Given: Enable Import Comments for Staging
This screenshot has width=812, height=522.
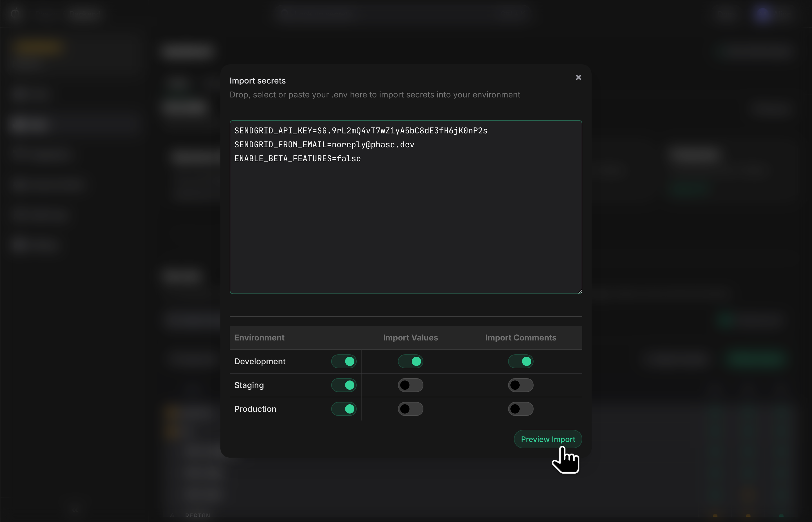Looking at the screenshot, I should click(x=521, y=385).
